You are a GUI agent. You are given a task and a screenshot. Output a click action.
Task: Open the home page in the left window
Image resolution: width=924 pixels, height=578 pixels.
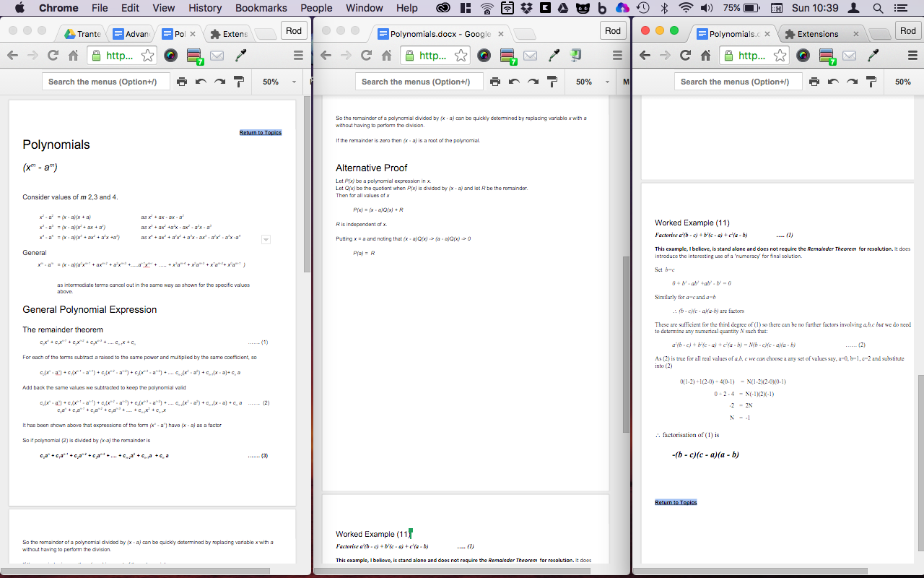click(73, 56)
